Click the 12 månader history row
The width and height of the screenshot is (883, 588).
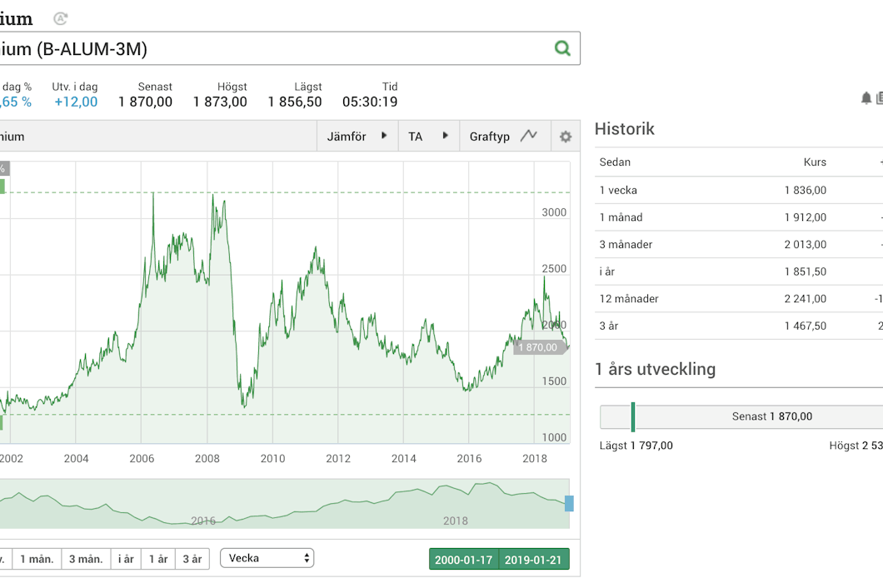tap(739, 298)
